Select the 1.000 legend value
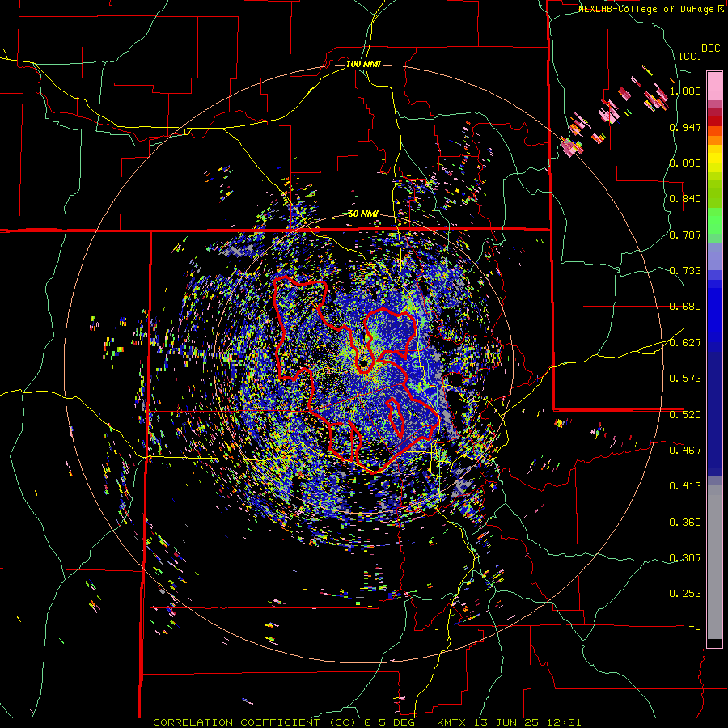The height and width of the screenshot is (728, 728). 685,91
